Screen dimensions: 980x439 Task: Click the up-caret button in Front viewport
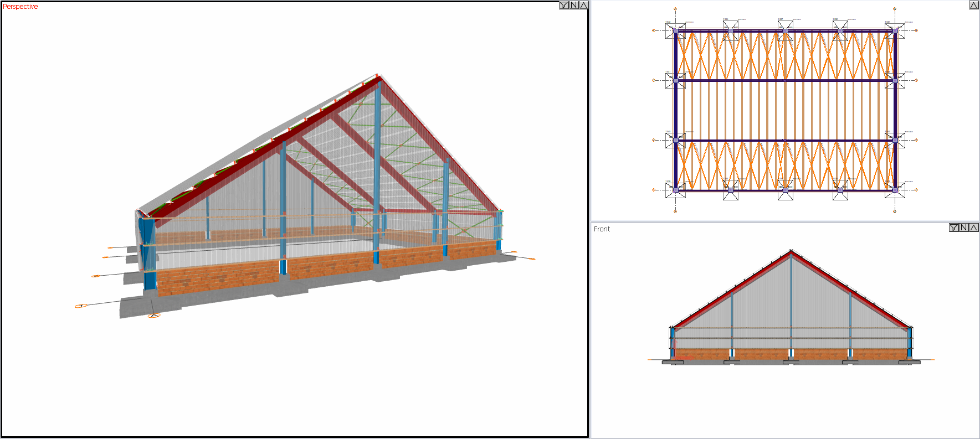973,228
